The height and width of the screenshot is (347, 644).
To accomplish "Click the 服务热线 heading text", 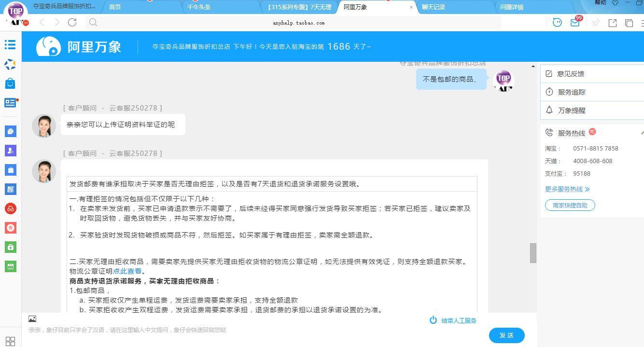I will [x=572, y=133].
